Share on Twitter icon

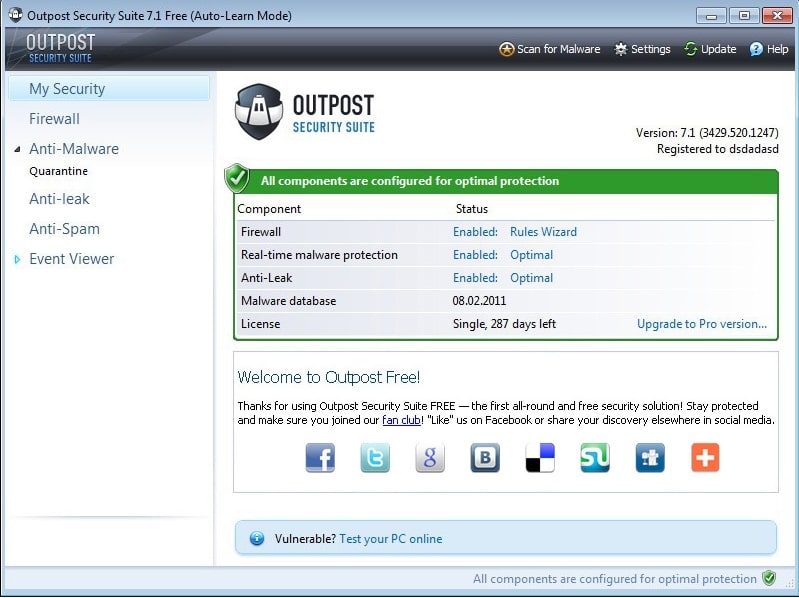pos(375,457)
